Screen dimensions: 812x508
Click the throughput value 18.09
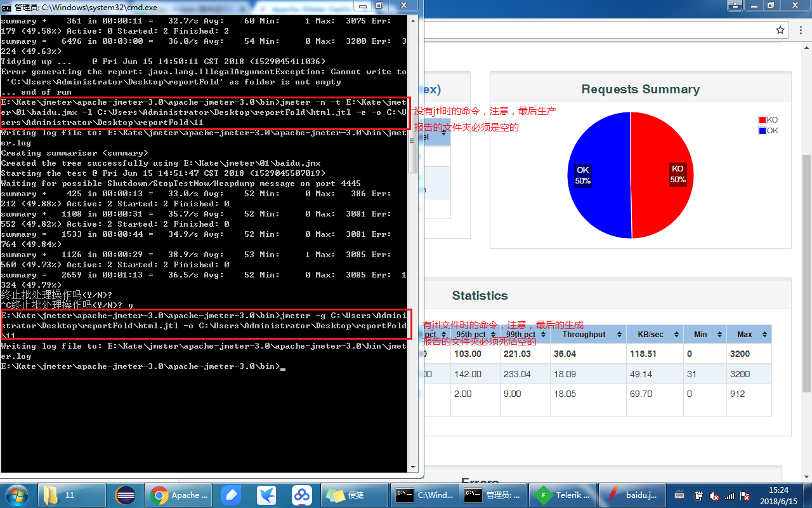[x=565, y=374]
